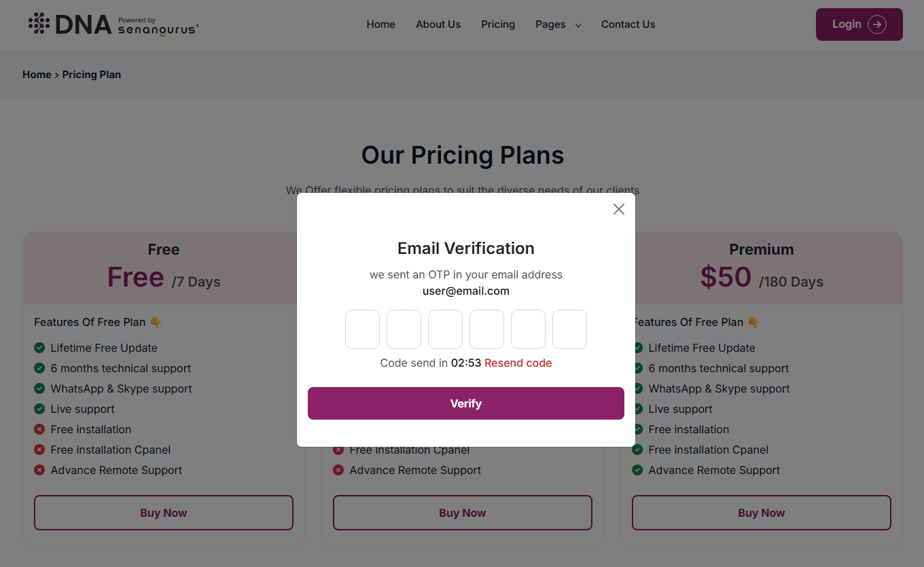Image resolution: width=924 pixels, height=567 pixels.
Task: Click the red cross beside Advance Remote Support
Action: [x=39, y=470]
